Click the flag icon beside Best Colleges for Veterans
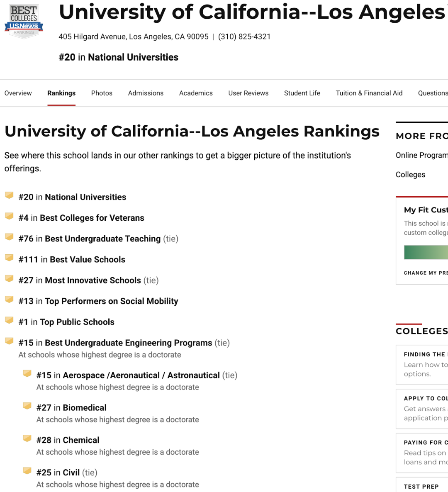 click(9, 216)
